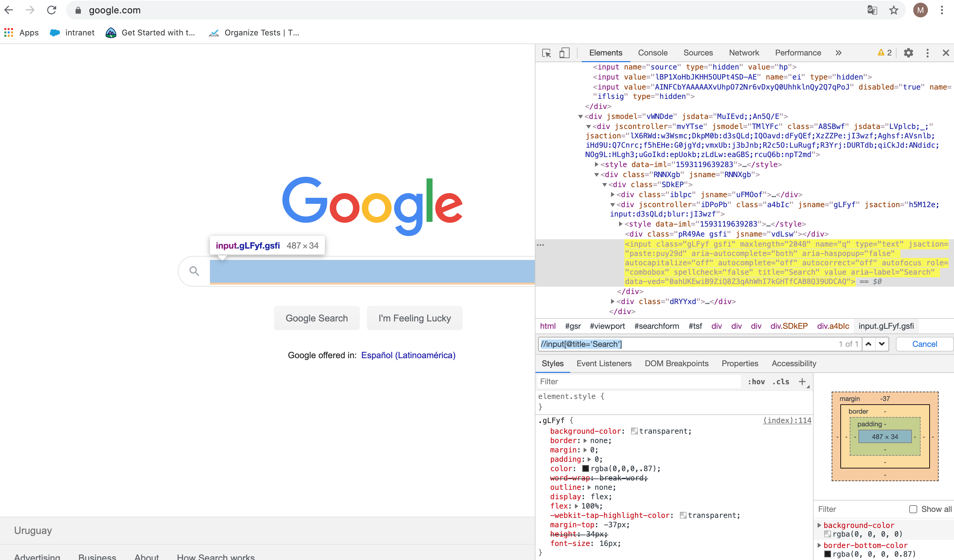
Task: Close the DevTools panel
Action: (x=946, y=53)
